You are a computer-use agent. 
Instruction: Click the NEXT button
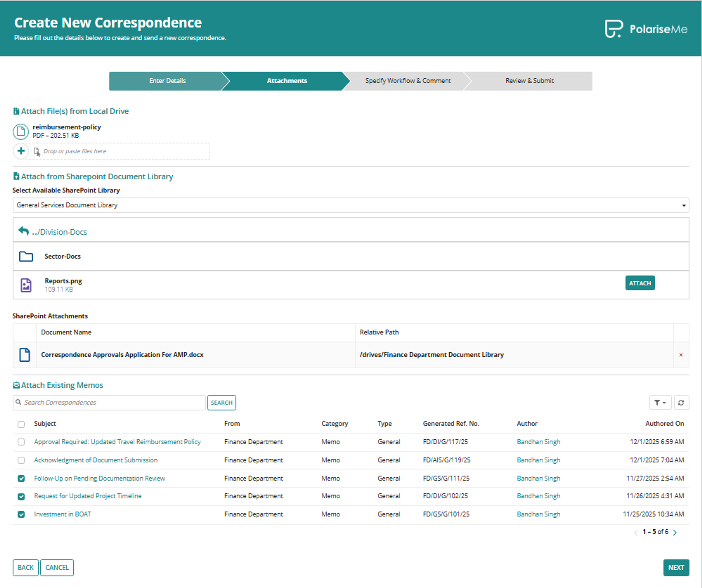click(x=676, y=568)
